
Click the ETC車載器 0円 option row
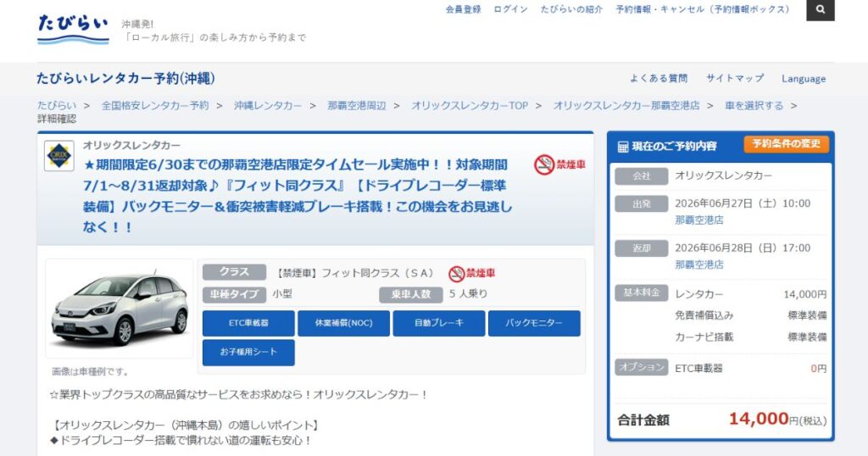pyautogui.click(x=751, y=369)
